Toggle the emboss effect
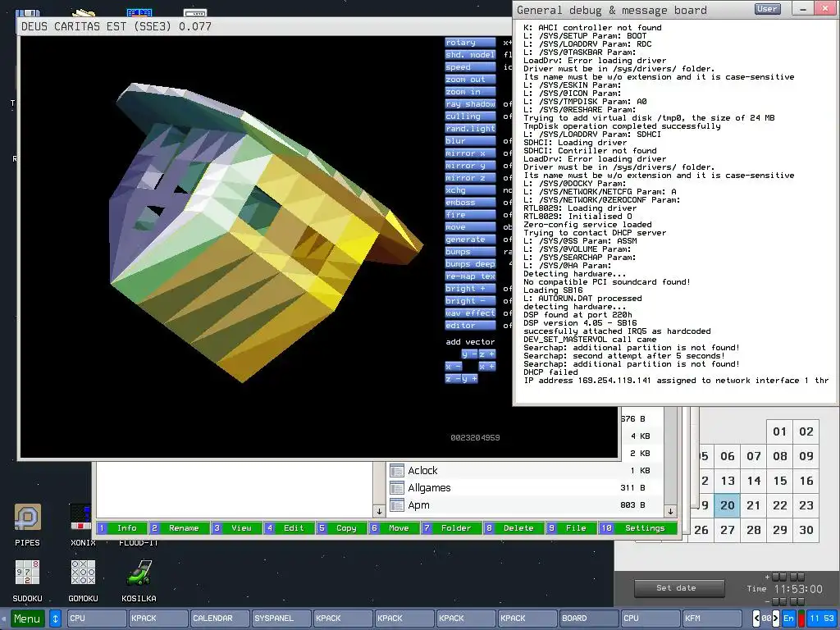Viewport: 840px width, 630px height. (470, 203)
